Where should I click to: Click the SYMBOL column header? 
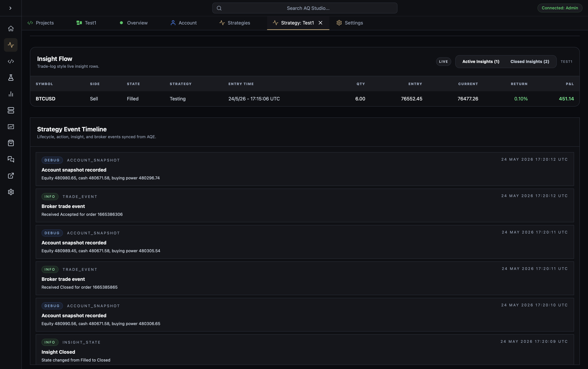pyautogui.click(x=44, y=84)
